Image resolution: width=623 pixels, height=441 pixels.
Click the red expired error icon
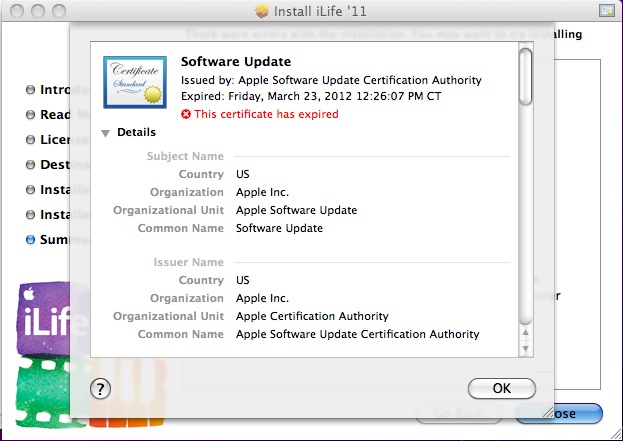[x=186, y=114]
